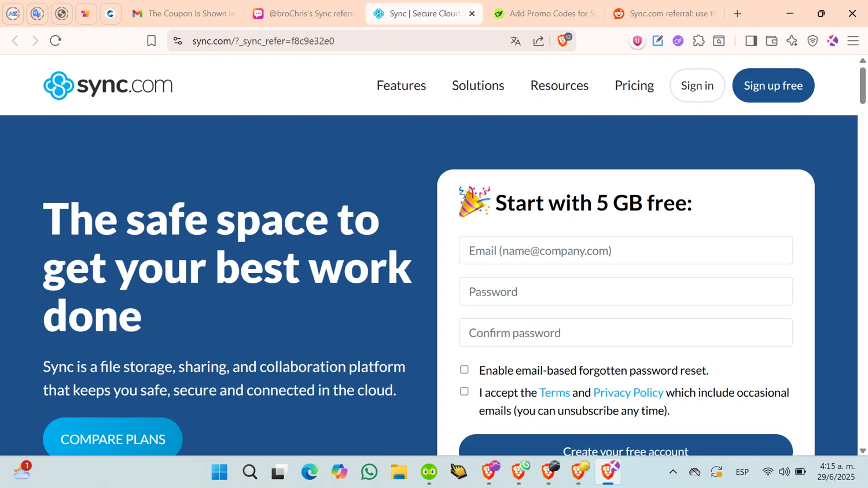This screenshot has height=488, width=868.
Task: Open Brave Wallet icon
Action: coord(771,40)
